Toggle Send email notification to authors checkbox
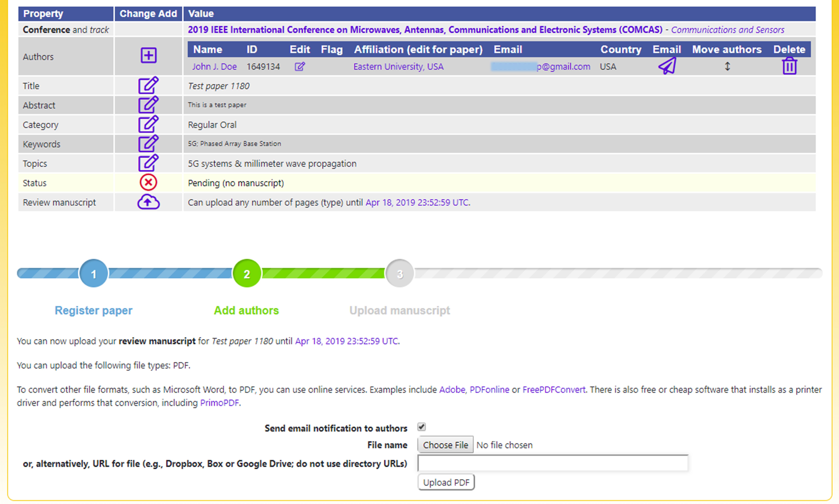Screen dimensions: 839x504 421,427
